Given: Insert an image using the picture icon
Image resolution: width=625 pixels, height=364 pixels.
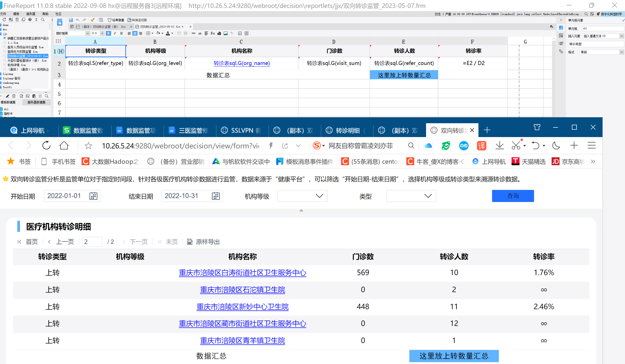Looking at the screenshot, I should [x=226, y=33].
